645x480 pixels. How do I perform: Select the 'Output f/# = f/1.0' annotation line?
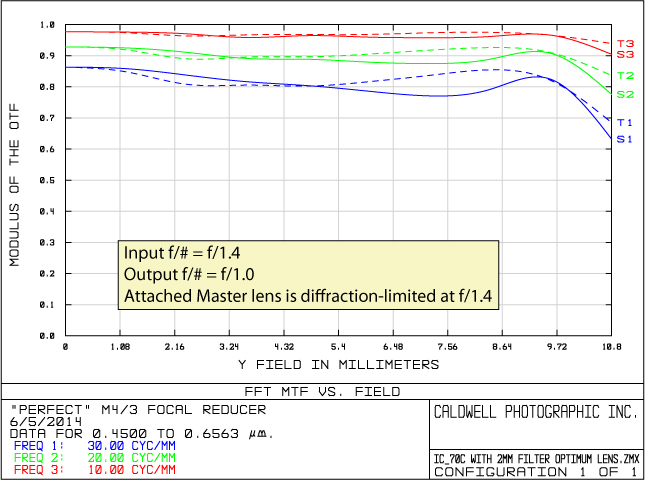tap(186, 274)
